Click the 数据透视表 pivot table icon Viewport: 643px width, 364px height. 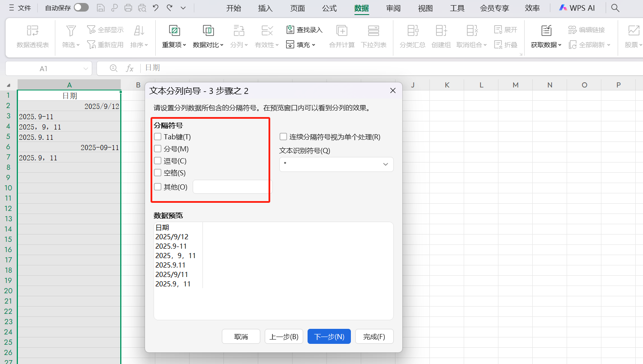coord(33,31)
